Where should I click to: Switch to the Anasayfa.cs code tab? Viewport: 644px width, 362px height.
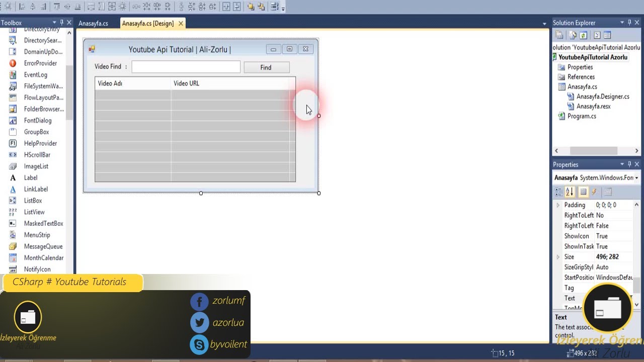pos(93,23)
